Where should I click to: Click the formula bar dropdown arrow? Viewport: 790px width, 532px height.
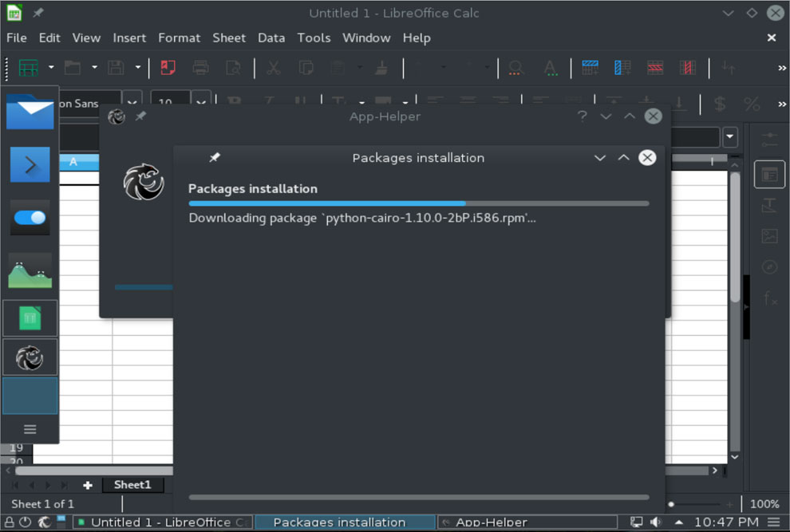click(x=730, y=136)
